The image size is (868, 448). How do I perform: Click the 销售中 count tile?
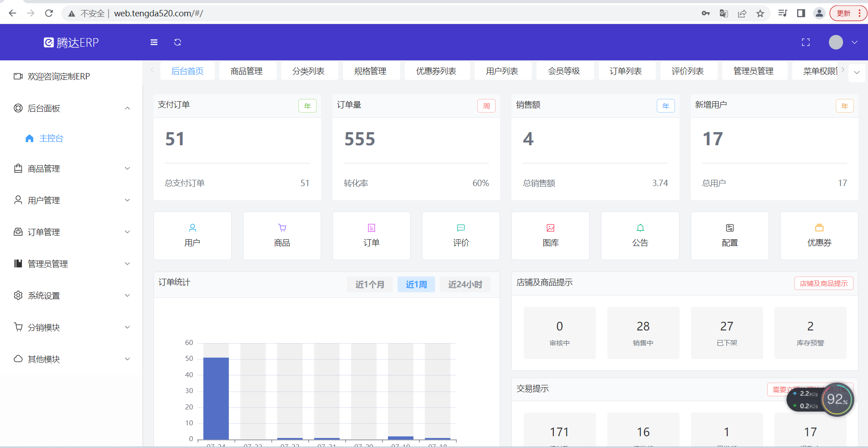(643, 333)
